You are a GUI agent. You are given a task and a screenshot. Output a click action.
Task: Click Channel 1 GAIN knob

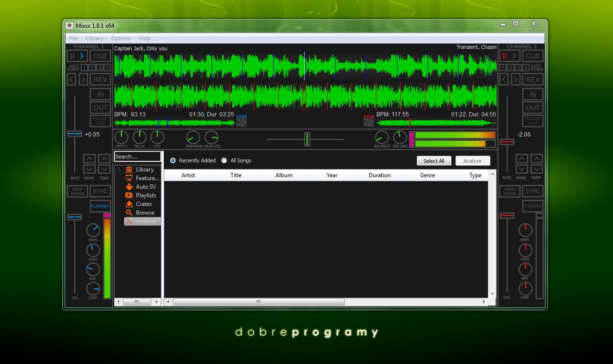(93, 230)
